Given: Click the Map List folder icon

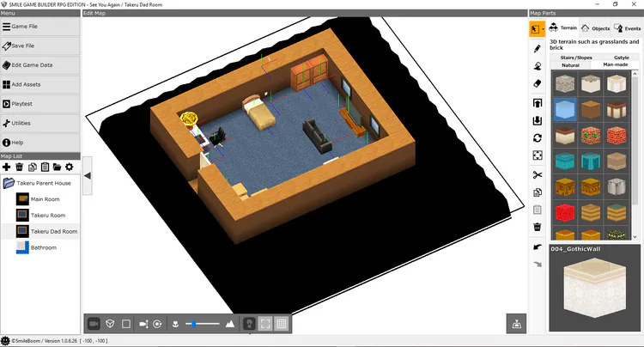Looking at the screenshot, I should point(57,167).
